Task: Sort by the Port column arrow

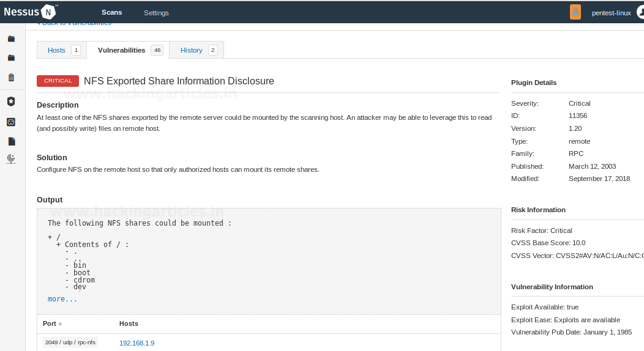Action: pyautogui.click(x=60, y=323)
